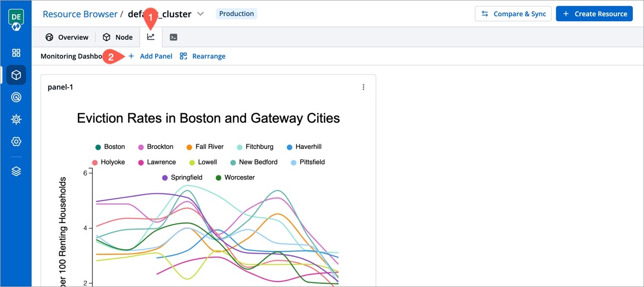644x287 pixels.
Task: Switch to the Overview tab
Action: point(67,37)
